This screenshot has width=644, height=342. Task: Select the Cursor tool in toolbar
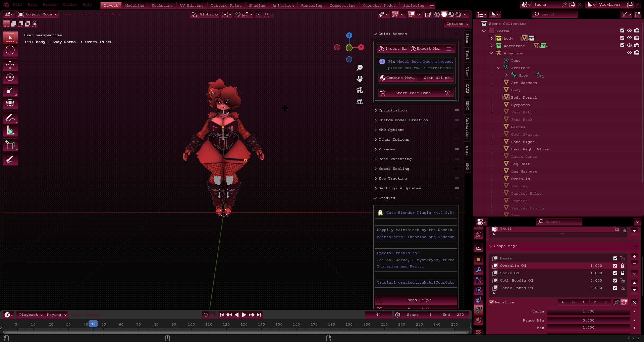(10, 50)
